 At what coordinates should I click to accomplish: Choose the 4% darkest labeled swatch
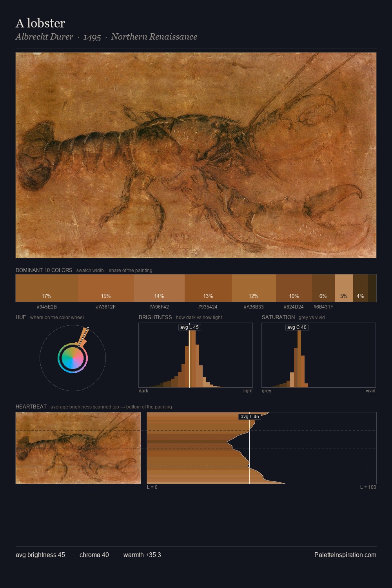(x=361, y=288)
